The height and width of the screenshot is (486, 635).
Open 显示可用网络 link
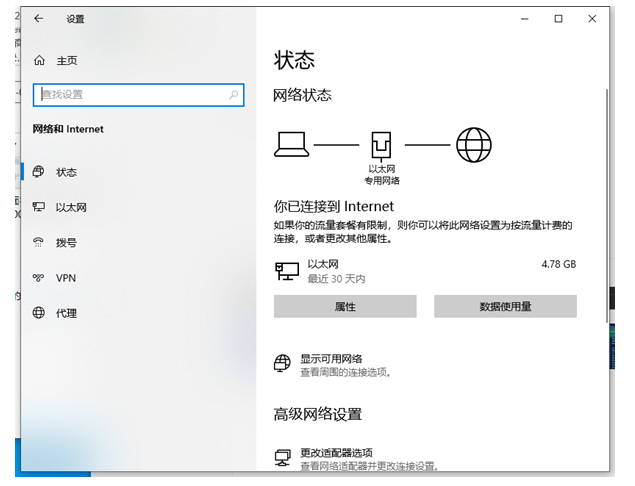331,359
